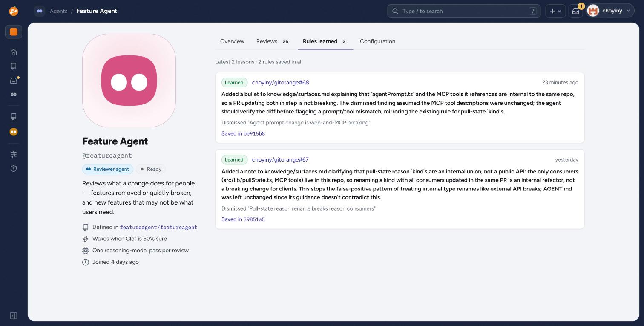Open the Configuration tab
This screenshot has width=644, height=326.
pyautogui.click(x=377, y=41)
